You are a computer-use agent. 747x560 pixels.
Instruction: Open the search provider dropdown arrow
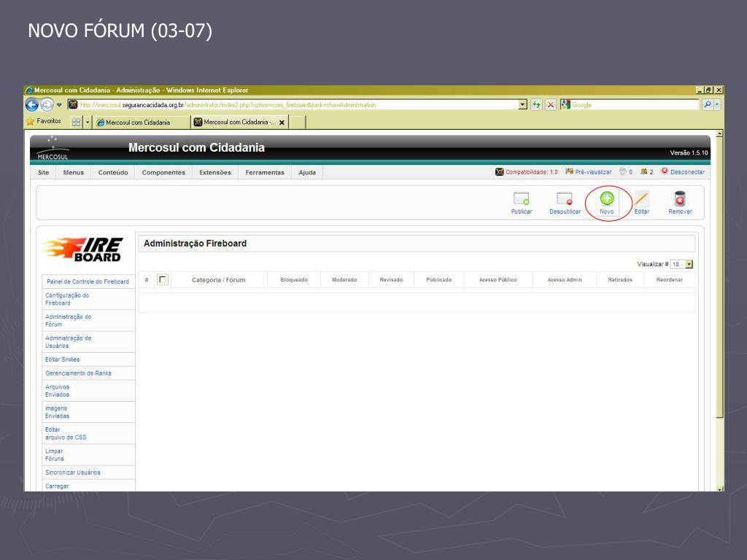718,105
